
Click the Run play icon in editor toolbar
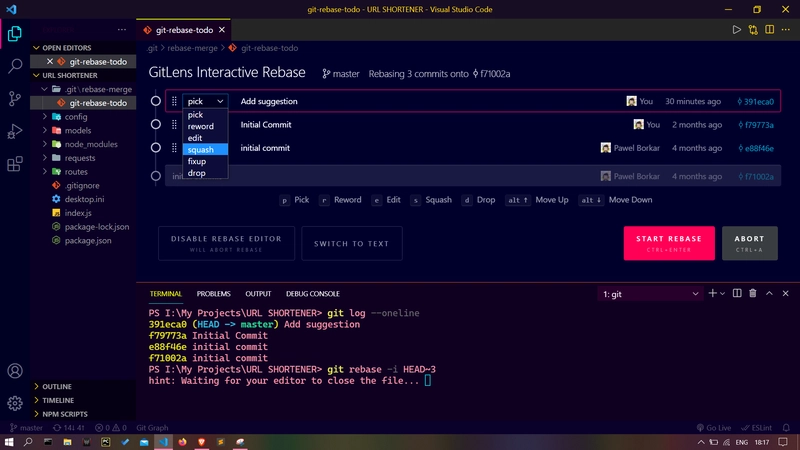point(736,30)
